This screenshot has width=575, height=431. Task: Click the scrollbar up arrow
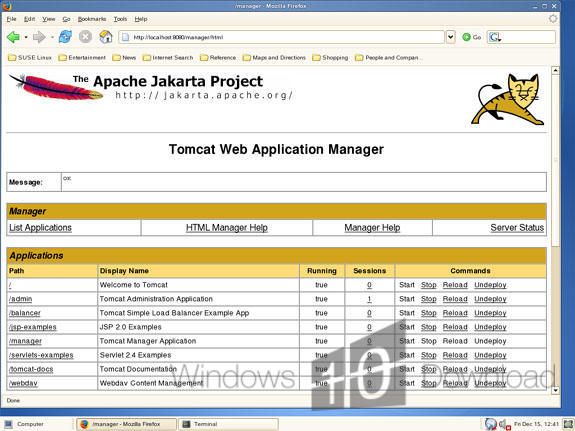[x=556, y=70]
